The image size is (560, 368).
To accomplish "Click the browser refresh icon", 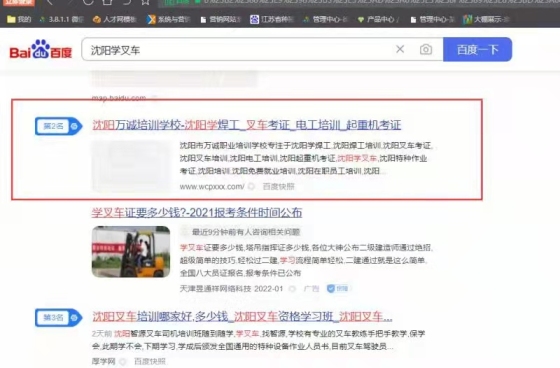I will tap(88, 2).
